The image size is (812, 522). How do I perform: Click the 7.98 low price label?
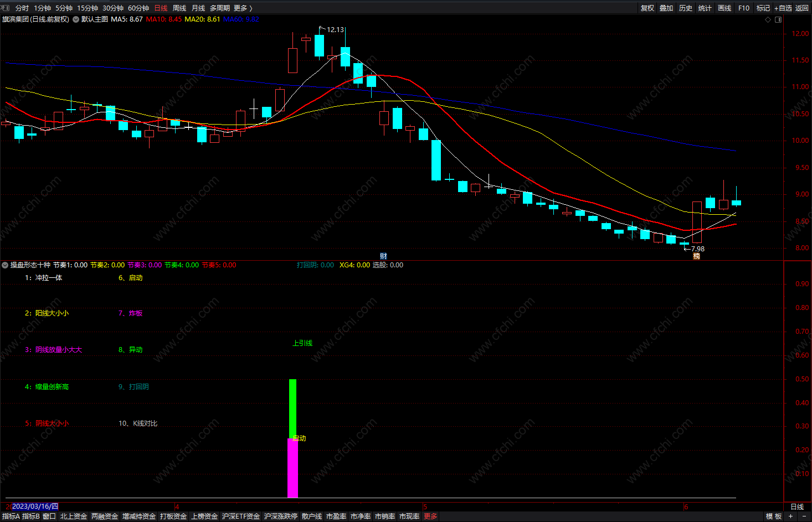pyautogui.click(x=698, y=249)
